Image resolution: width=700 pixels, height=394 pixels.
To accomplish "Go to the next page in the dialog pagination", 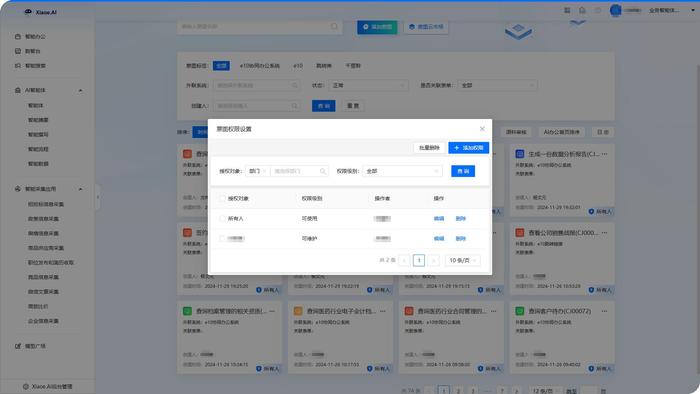I will tap(433, 260).
